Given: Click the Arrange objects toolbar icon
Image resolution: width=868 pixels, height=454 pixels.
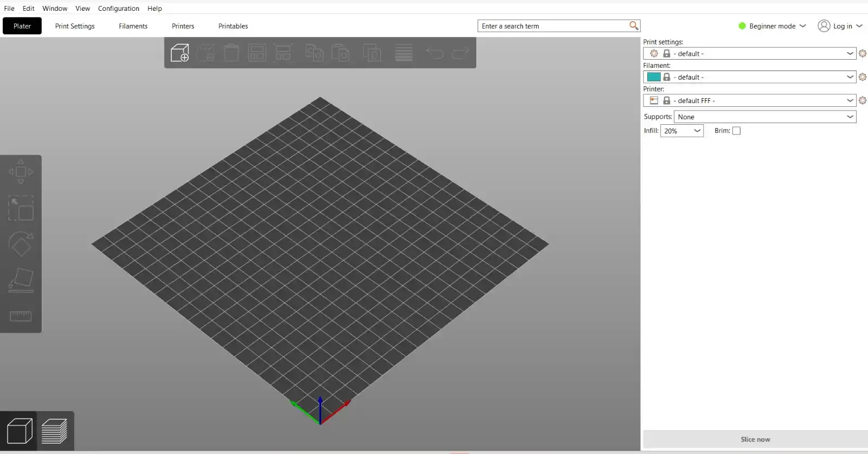Looking at the screenshot, I should [257, 53].
